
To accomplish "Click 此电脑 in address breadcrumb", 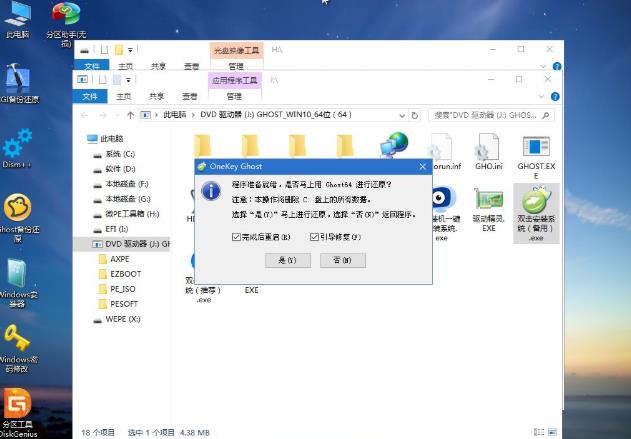I will tap(174, 115).
